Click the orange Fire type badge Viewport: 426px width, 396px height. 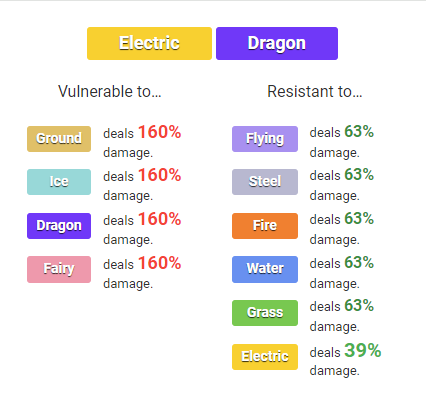265,226
